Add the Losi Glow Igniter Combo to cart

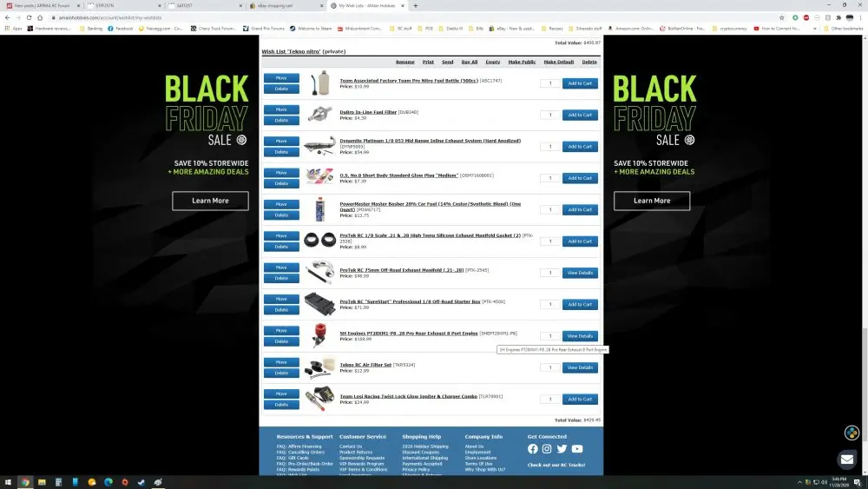pos(580,399)
